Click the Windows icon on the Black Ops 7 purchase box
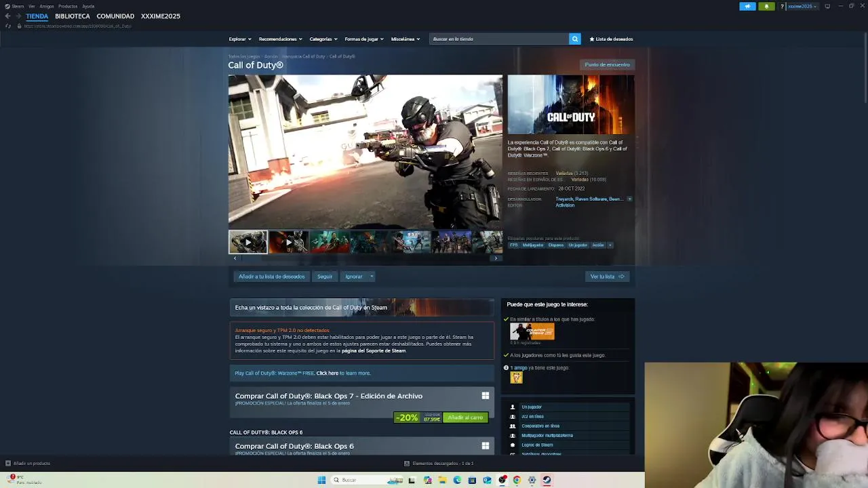This screenshot has height=488, width=868. pyautogui.click(x=485, y=396)
